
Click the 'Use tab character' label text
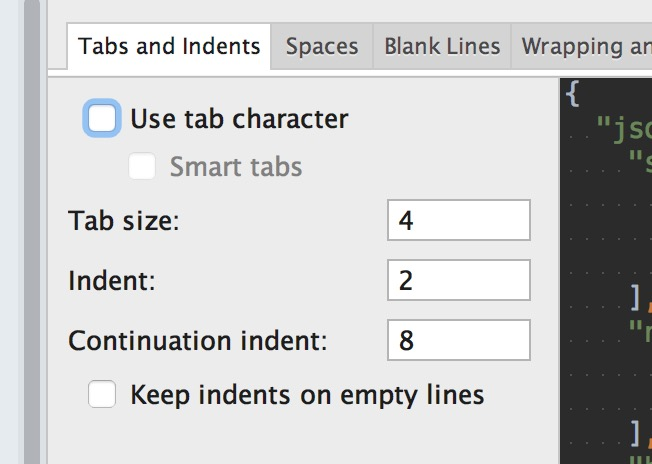coord(239,119)
